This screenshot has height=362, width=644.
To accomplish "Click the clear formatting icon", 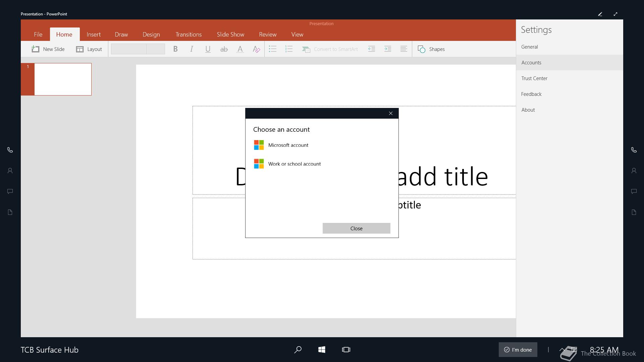I will pyautogui.click(x=256, y=49).
